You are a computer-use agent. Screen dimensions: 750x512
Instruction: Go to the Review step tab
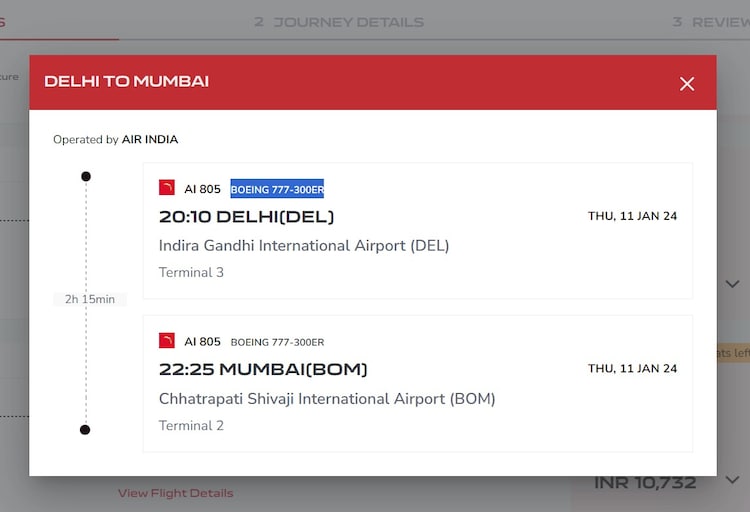(x=710, y=21)
